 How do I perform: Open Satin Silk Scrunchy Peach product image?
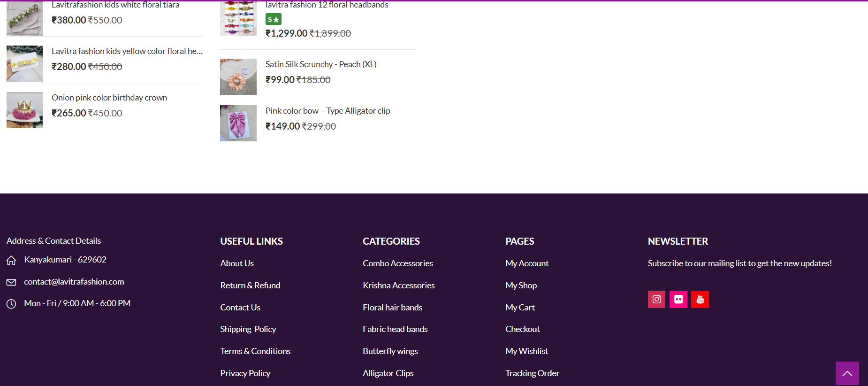pos(238,77)
